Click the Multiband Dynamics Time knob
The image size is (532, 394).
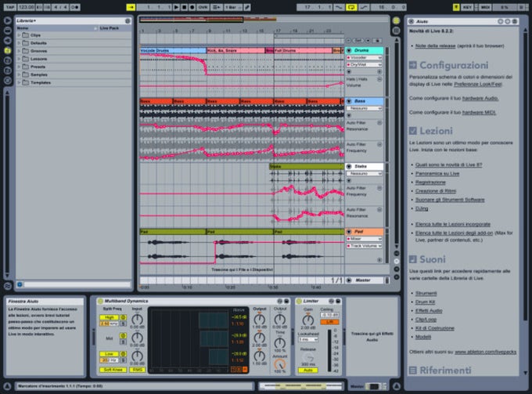pyautogui.click(x=279, y=342)
